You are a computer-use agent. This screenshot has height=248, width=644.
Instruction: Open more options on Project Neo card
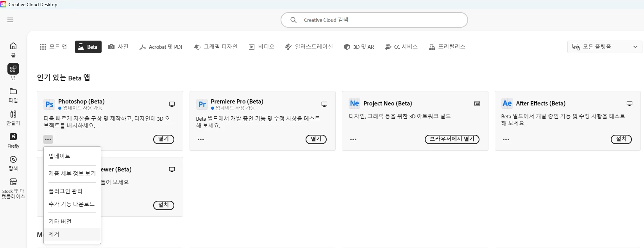tap(353, 139)
